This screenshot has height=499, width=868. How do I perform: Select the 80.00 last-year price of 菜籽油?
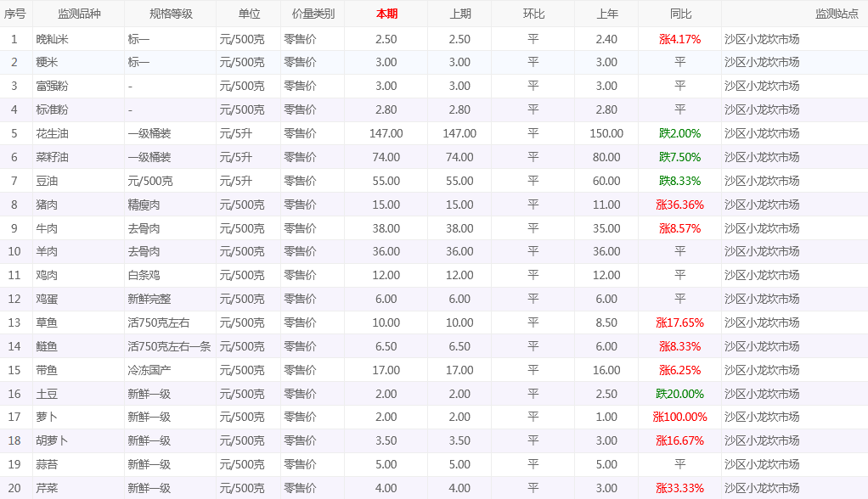606,158
